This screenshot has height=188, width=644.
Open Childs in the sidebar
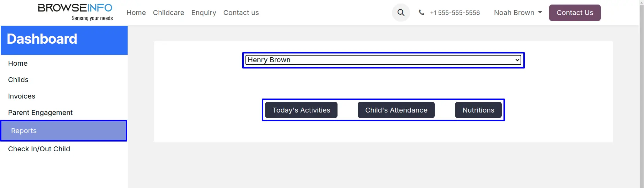(18, 80)
